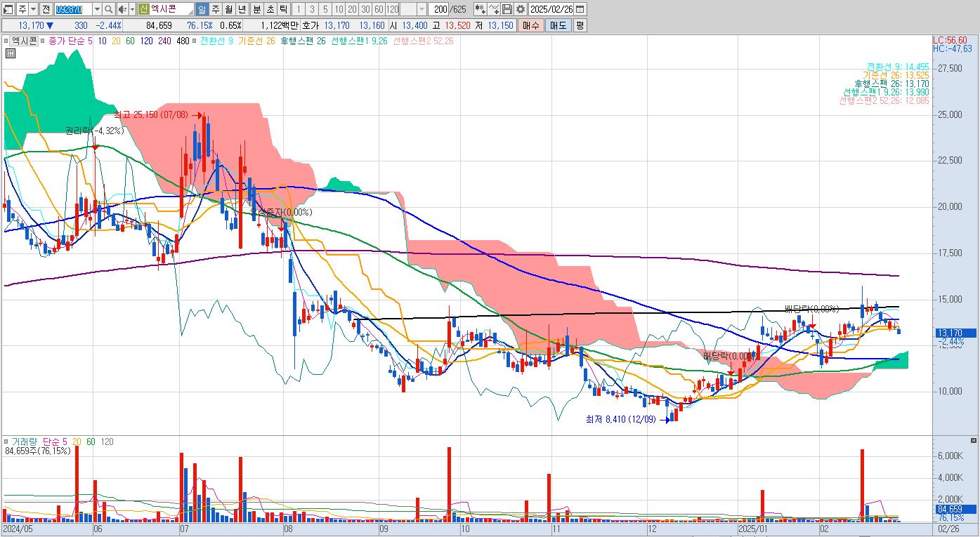Click the 전 button beside the stock code

click(46, 9)
